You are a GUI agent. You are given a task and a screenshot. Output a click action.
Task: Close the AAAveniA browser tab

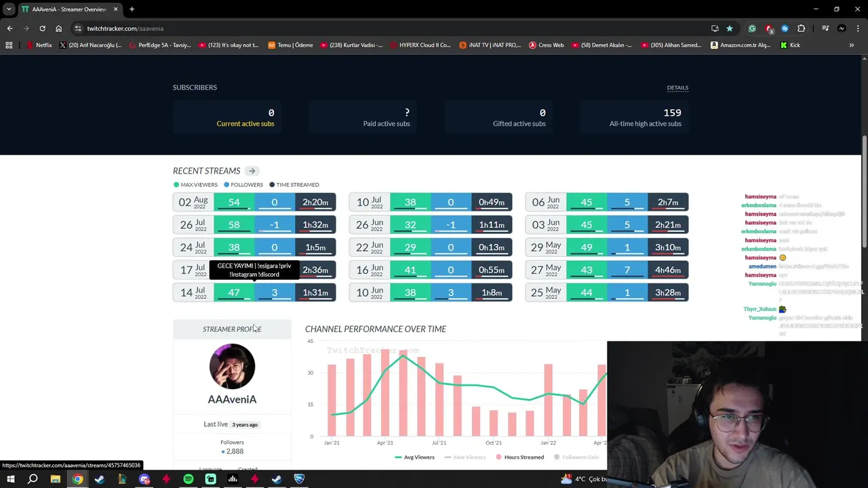115,9
